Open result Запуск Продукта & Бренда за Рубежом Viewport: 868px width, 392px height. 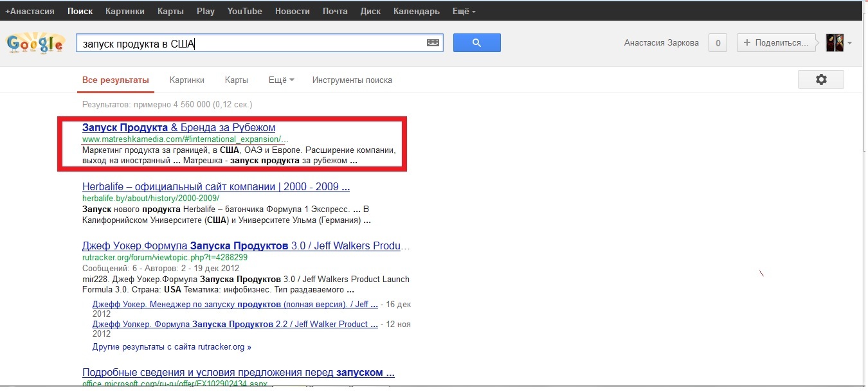click(179, 127)
